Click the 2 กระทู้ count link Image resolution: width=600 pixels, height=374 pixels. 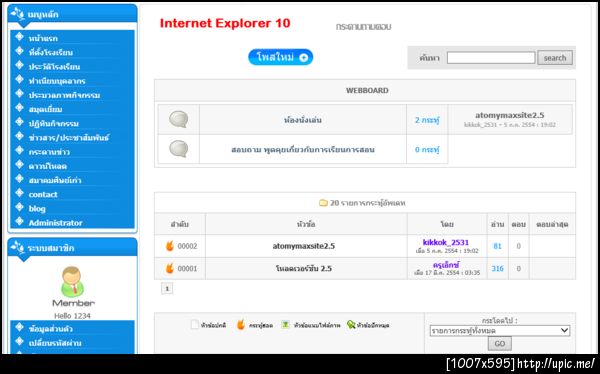click(x=427, y=120)
